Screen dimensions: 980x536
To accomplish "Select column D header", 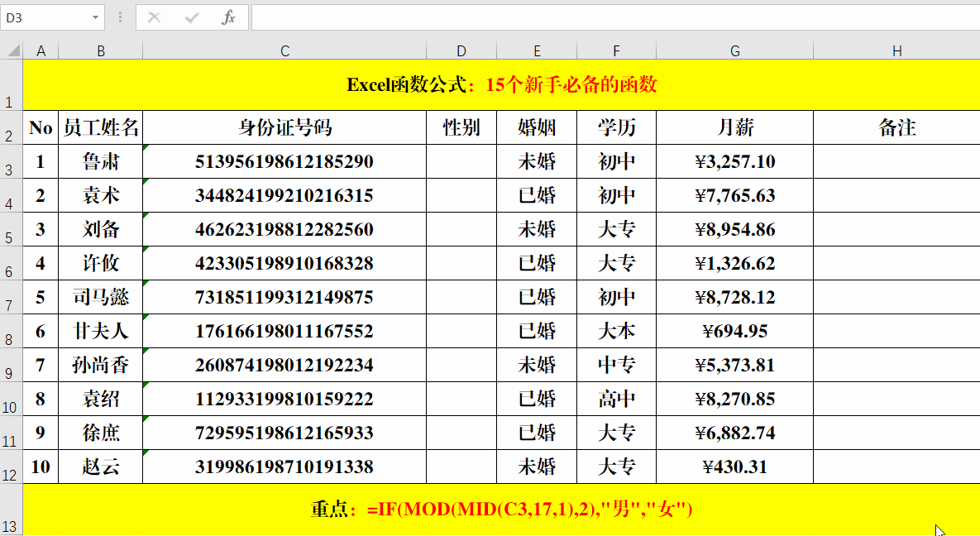I will click(461, 50).
